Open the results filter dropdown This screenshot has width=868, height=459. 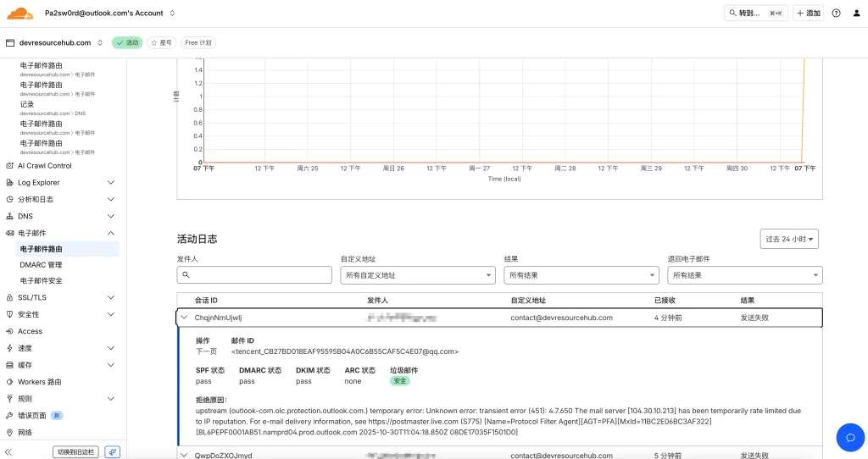[x=581, y=275]
